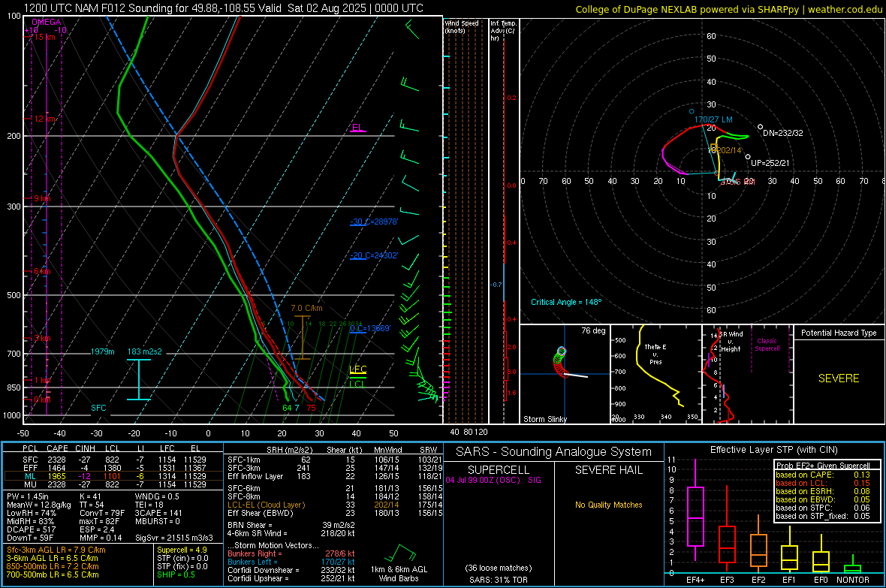Click the 'Theta-E v. Pres' inset label
This screenshot has height=588, width=886.
point(655,354)
